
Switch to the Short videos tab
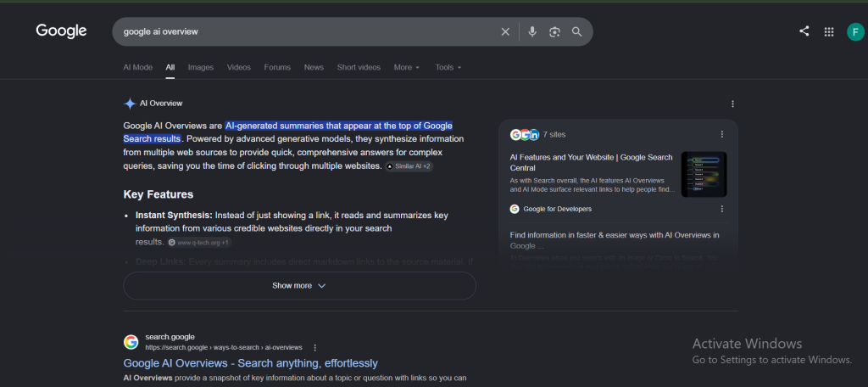click(359, 67)
